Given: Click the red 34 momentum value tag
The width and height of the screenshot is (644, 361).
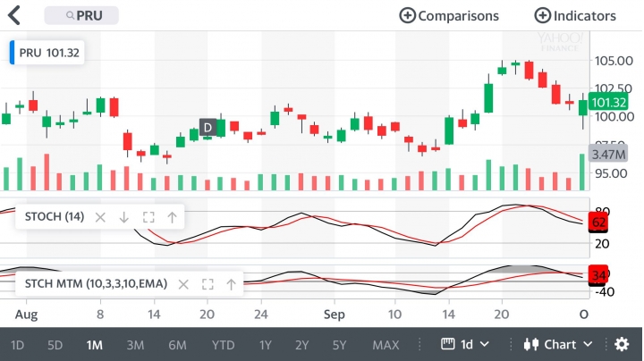Looking at the screenshot, I should tap(598, 275).
